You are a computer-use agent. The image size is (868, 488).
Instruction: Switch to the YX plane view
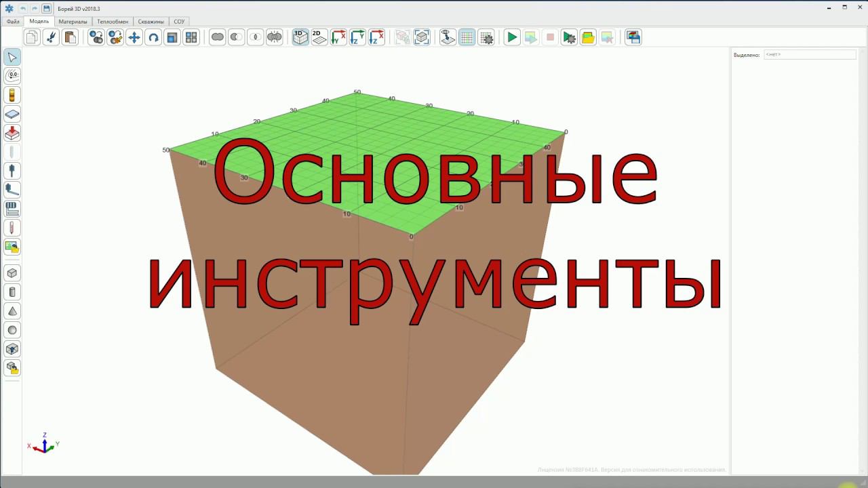(x=338, y=37)
